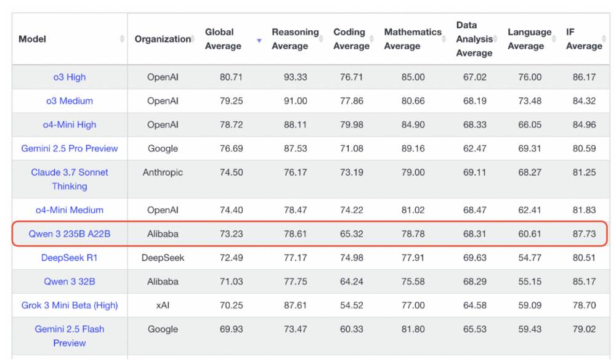
Task: Click Claude 3.7 Sonnet Thinking link
Action: 70,179
